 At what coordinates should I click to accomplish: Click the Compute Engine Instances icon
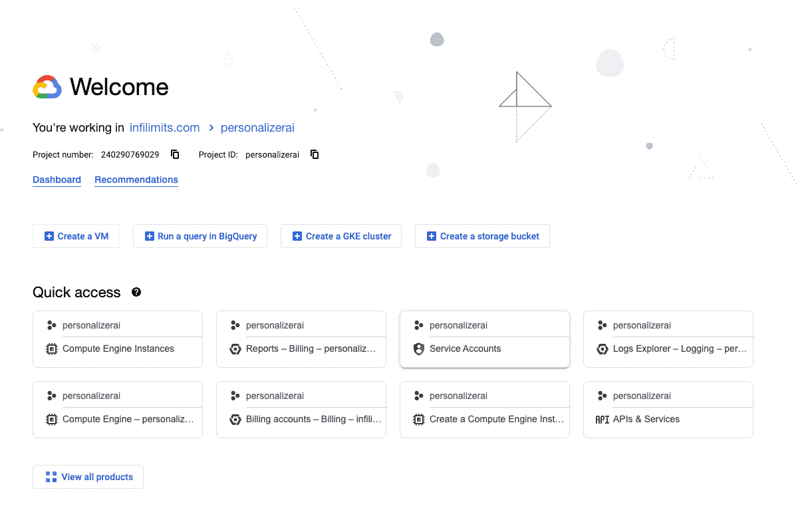coord(52,348)
